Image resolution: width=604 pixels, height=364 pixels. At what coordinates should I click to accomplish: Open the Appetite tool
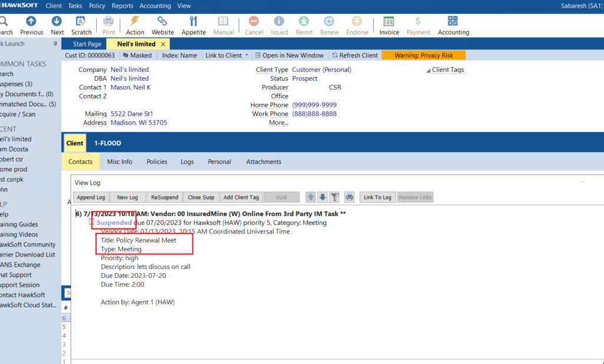(x=193, y=25)
